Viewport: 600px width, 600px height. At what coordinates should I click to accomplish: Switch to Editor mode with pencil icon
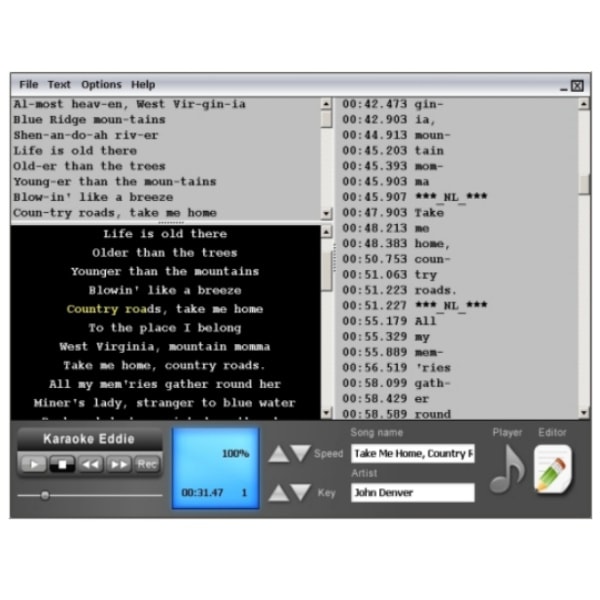pyautogui.click(x=553, y=469)
